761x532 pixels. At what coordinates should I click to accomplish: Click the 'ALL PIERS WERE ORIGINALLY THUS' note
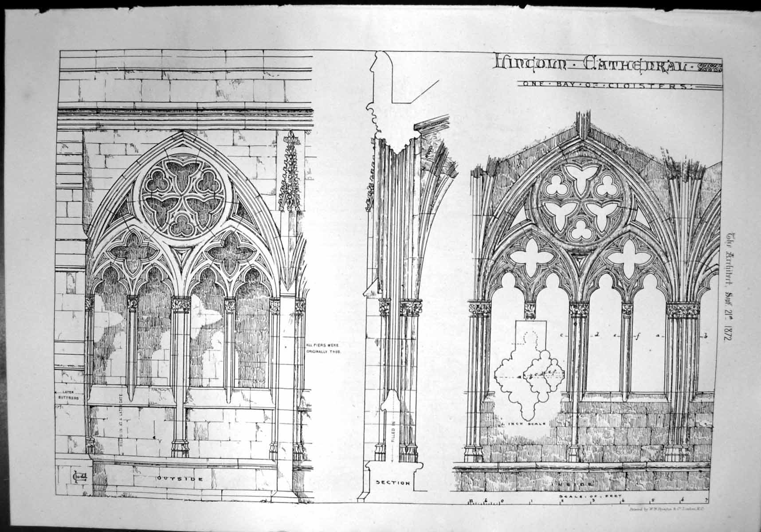[324, 348]
